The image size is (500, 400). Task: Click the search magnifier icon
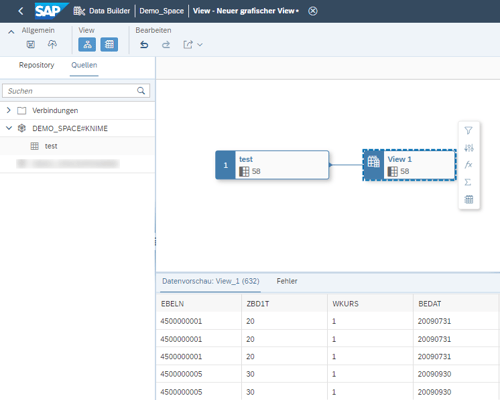pyautogui.click(x=141, y=91)
